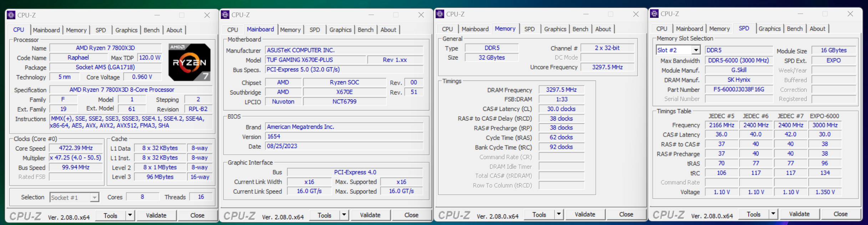Screen dimensions: 868x225
Task: Click the AMD Ryzen 7 logo image
Action: [x=189, y=62]
